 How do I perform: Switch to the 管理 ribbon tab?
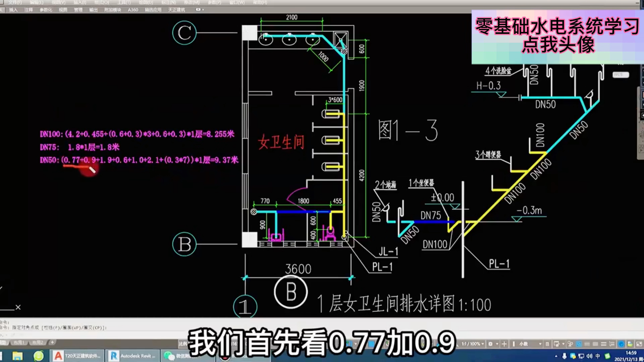click(x=79, y=10)
